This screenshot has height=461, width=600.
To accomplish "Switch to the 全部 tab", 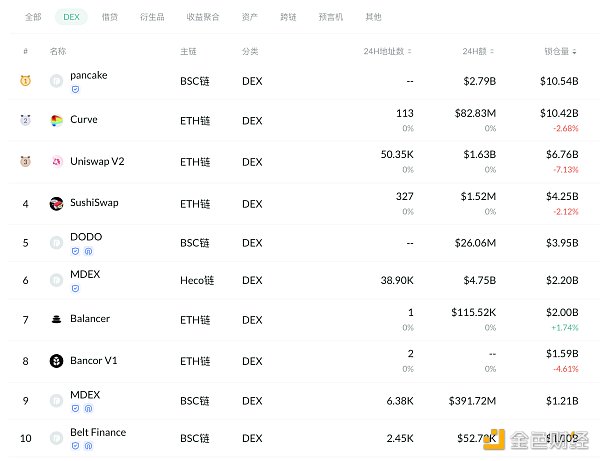I will pyautogui.click(x=34, y=17).
